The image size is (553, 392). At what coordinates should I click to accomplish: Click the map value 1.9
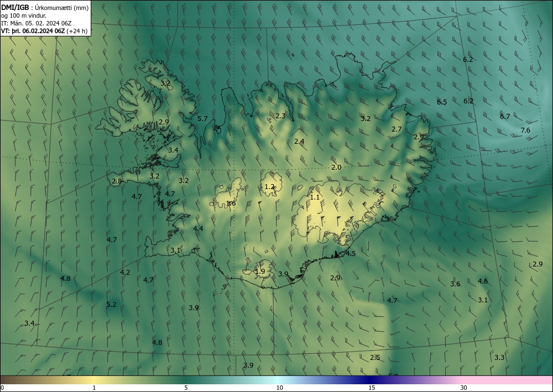(x=260, y=271)
